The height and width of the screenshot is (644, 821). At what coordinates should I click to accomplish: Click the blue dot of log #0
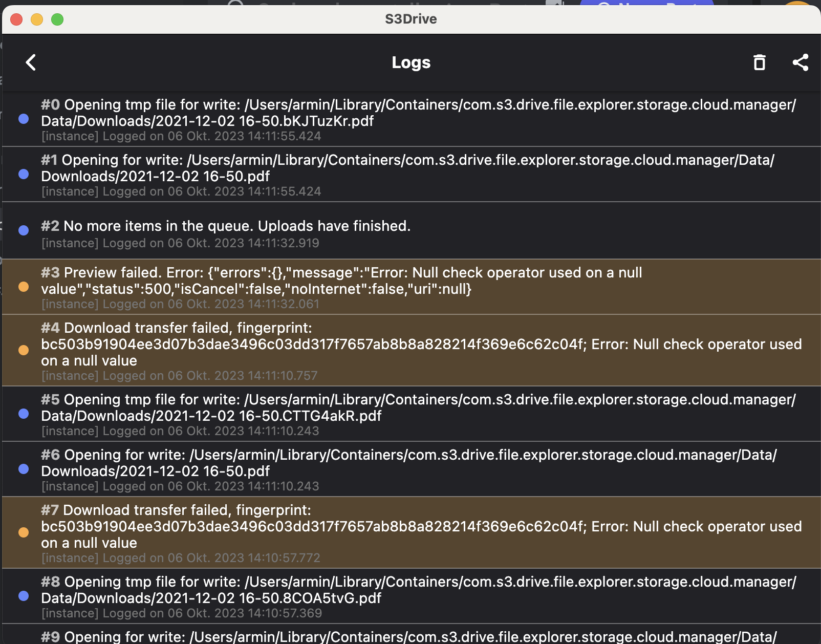[x=24, y=119]
